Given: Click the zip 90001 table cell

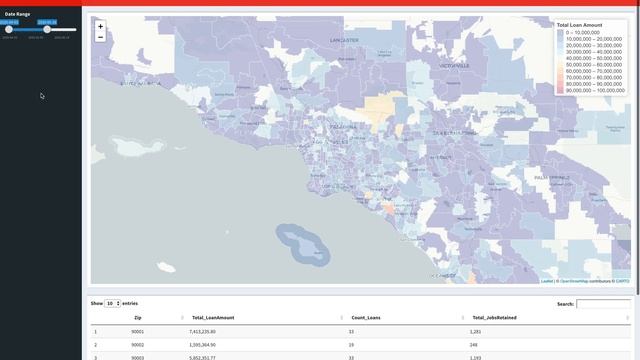Looking at the screenshot, I should [138, 332].
